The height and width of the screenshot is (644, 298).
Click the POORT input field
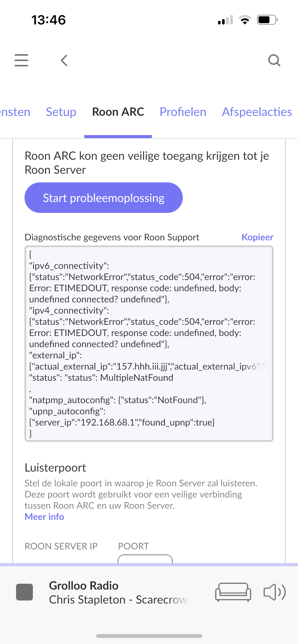[145, 559]
